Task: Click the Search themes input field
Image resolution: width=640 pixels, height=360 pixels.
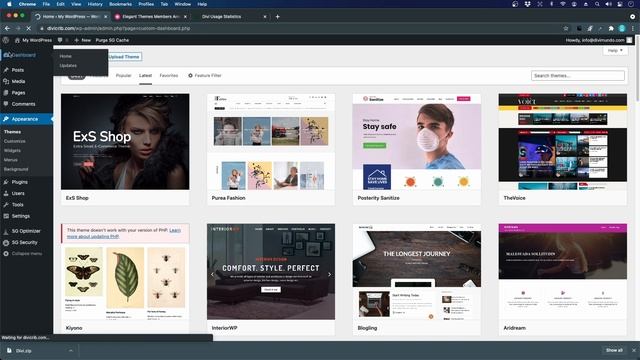Action: (578, 76)
